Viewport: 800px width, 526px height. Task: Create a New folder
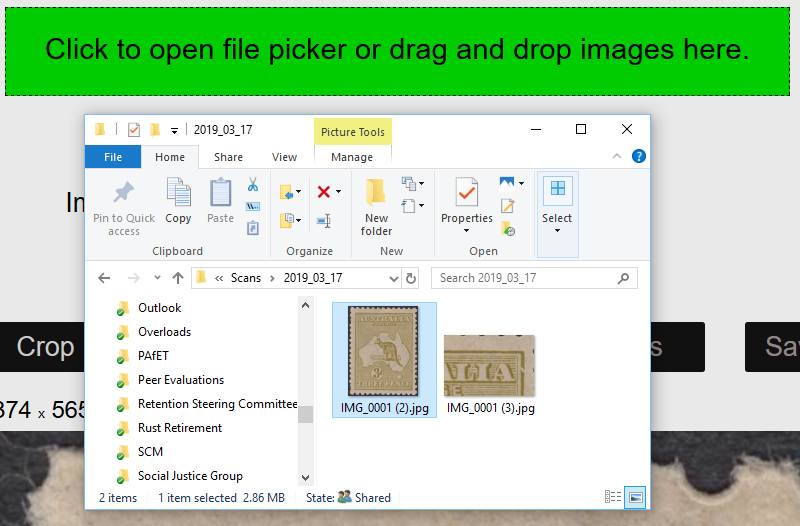coord(376,207)
